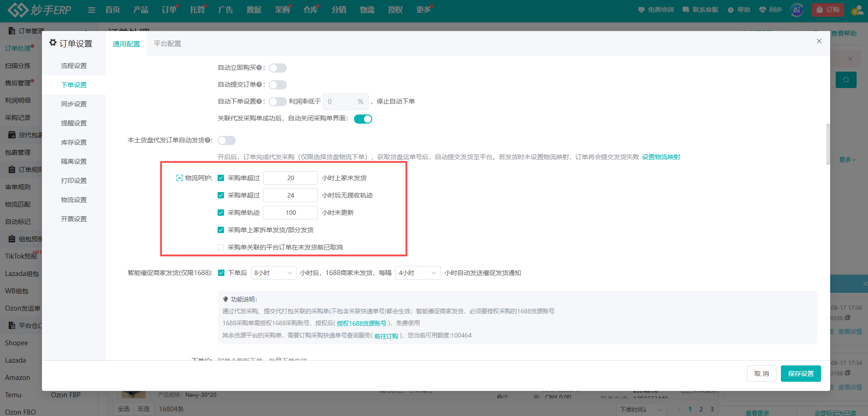Click the dialog vertical scrollbar

pyautogui.click(x=828, y=144)
